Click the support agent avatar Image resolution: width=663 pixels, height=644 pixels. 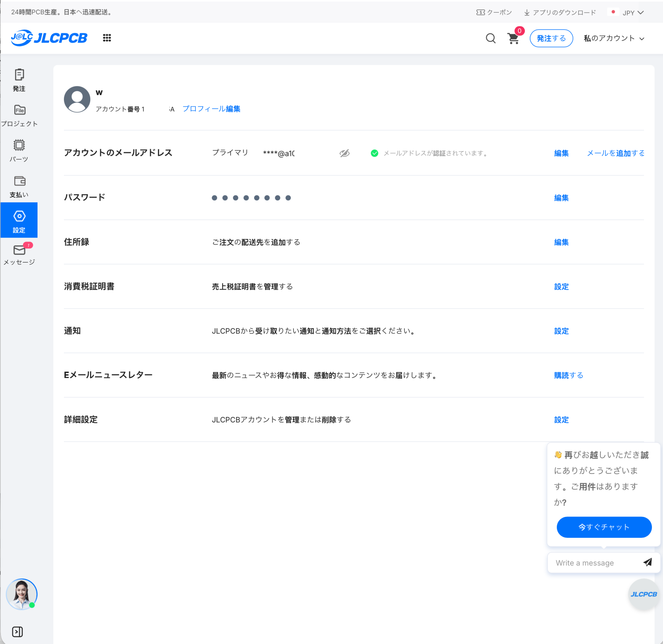click(22, 594)
